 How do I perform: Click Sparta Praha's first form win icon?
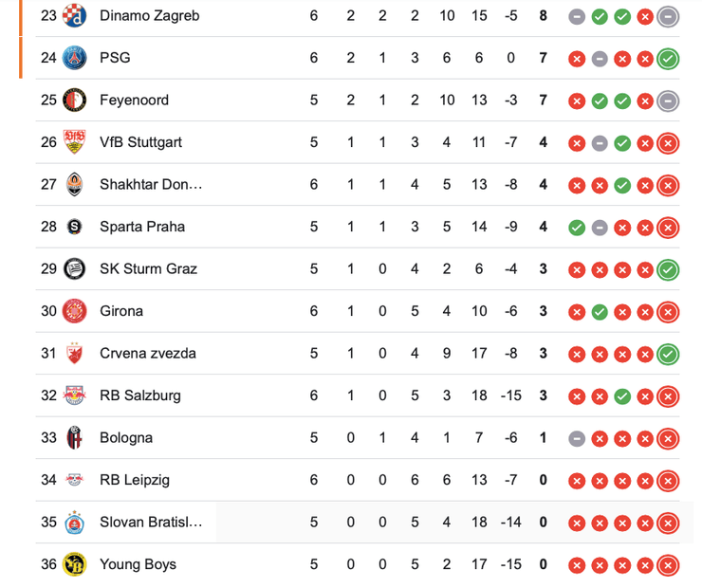click(x=577, y=228)
